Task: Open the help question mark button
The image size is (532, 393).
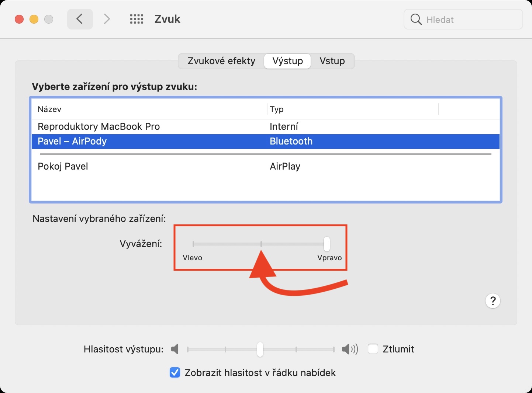Action: [x=493, y=301]
